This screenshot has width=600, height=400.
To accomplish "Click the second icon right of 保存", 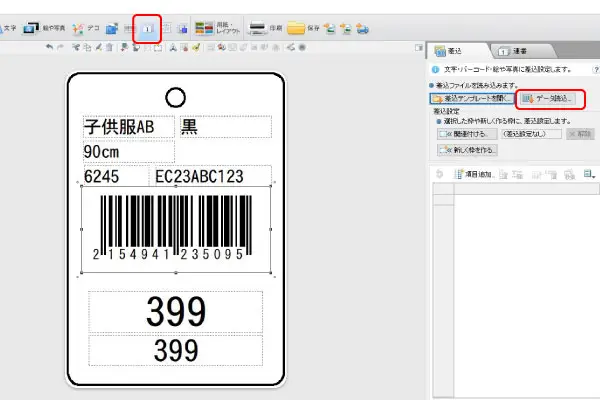I will click(346, 29).
